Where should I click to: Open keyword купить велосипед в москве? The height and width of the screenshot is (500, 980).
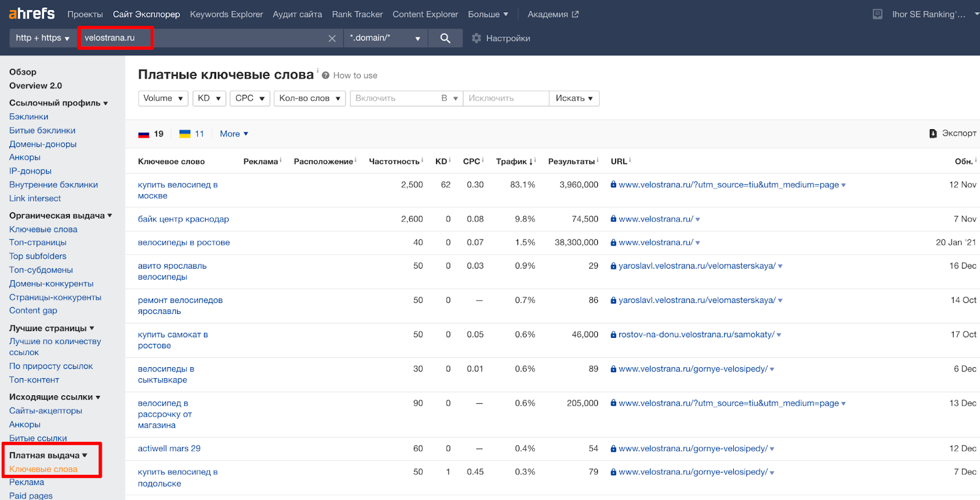[x=178, y=190]
